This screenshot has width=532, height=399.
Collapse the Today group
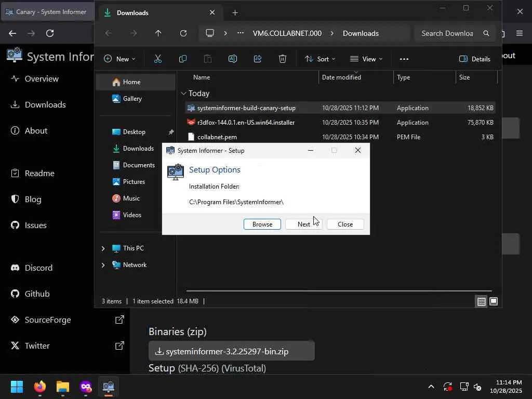click(x=183, y=94)
